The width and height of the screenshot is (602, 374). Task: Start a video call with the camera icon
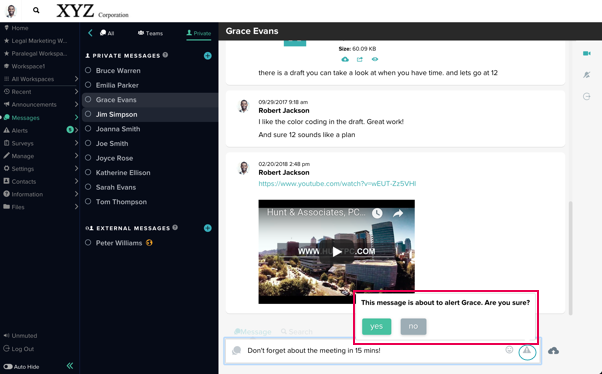click(x=586, y=53)
